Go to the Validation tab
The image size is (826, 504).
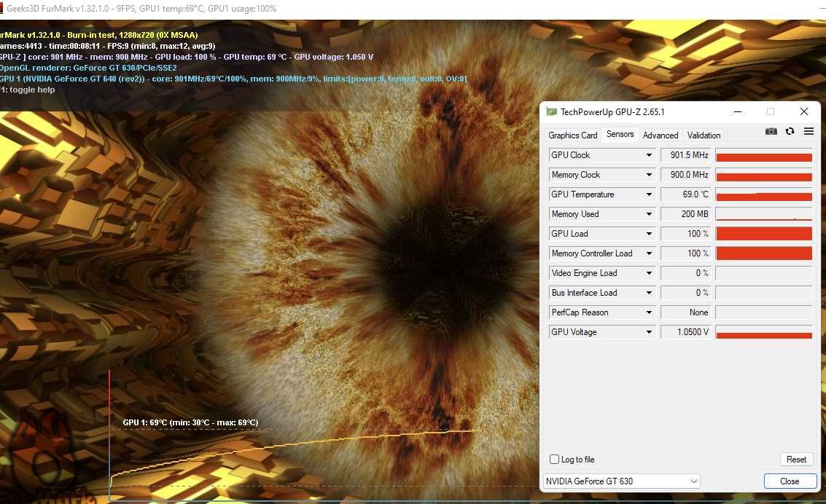click(704, 135)
